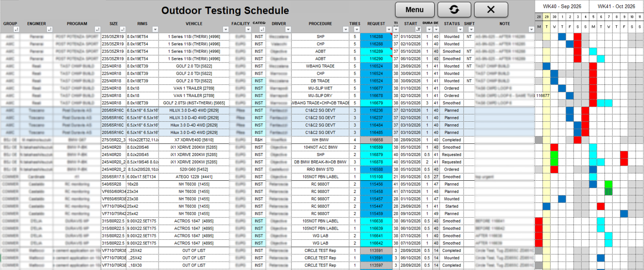
Task: Open GROUP column filter dropdown
Action: pos(17,30)
